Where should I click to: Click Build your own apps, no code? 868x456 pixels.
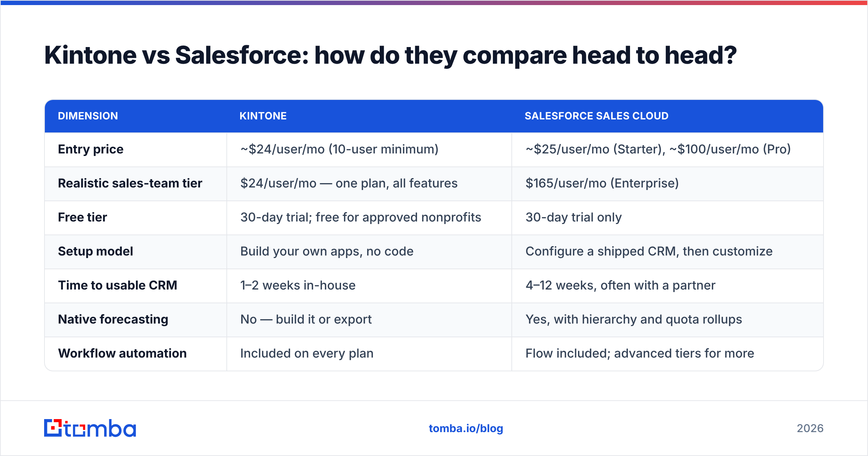327,251
